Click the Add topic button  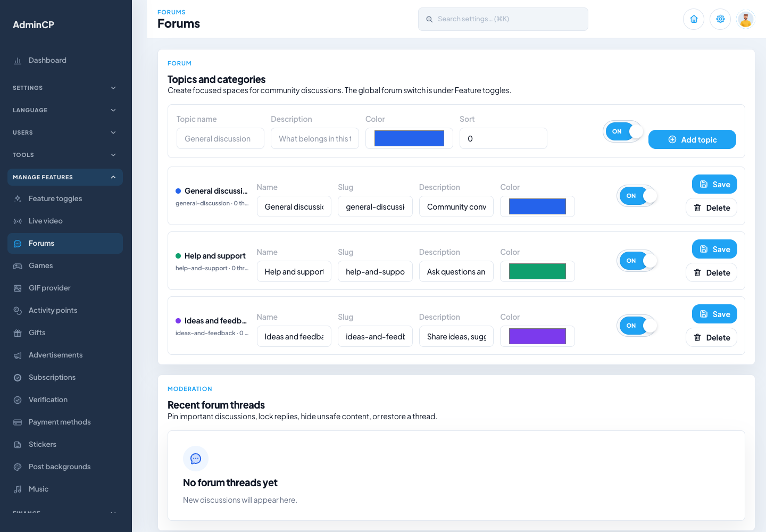(x=692, y=139)
